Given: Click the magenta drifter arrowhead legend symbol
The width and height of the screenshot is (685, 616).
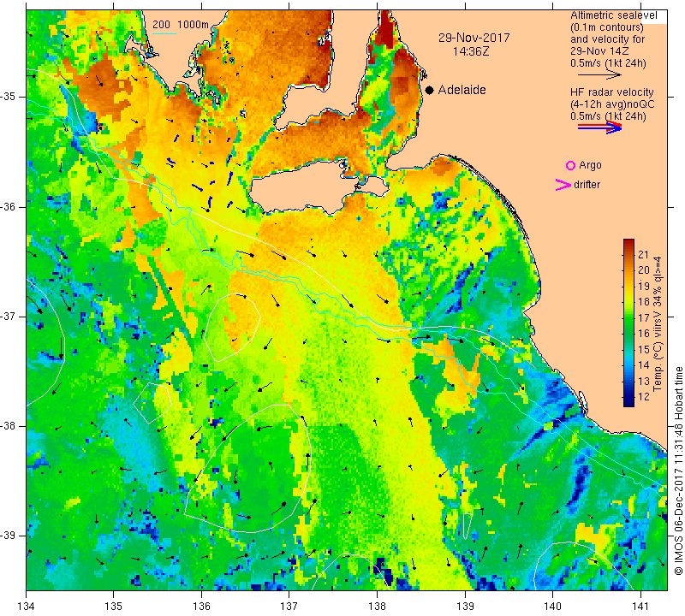Looking at the screenshot, I should pyautogui.click(x=563, y=185).
